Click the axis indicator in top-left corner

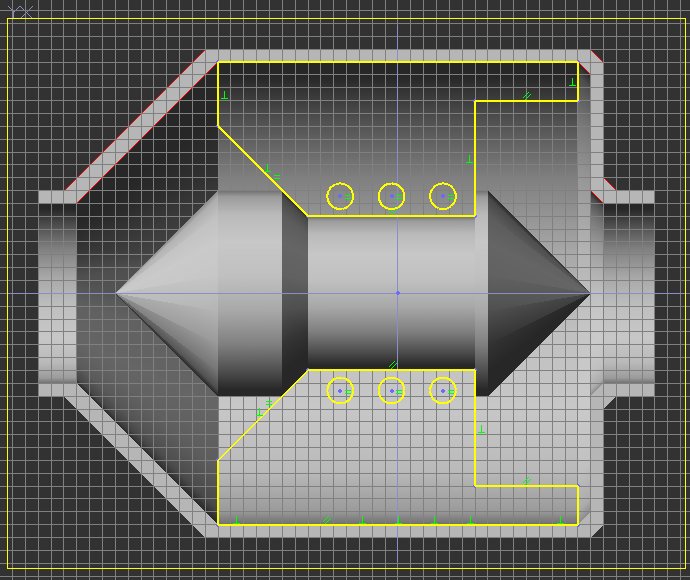coord(20,11)
